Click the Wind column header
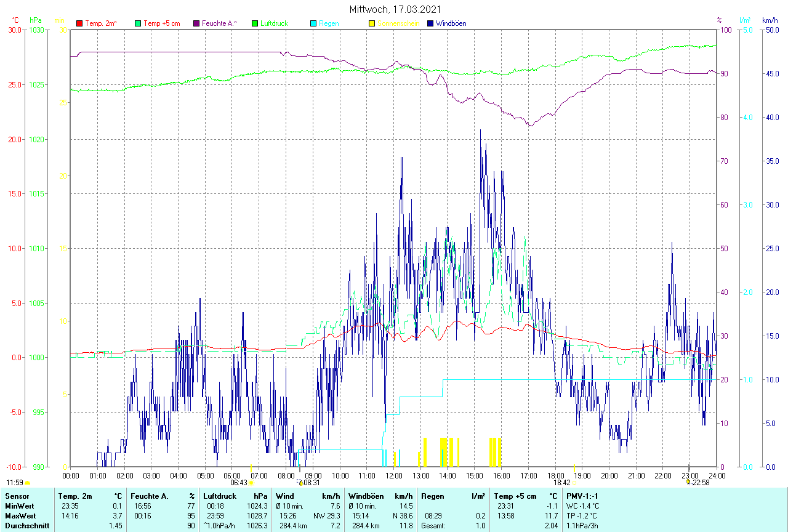788x532 pixels. (285, 496)
